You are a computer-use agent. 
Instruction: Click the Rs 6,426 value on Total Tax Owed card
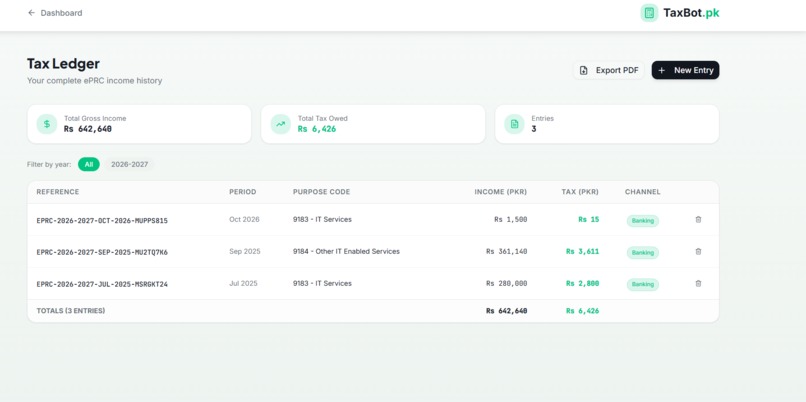pyautogui.click(x=317, y=129)
